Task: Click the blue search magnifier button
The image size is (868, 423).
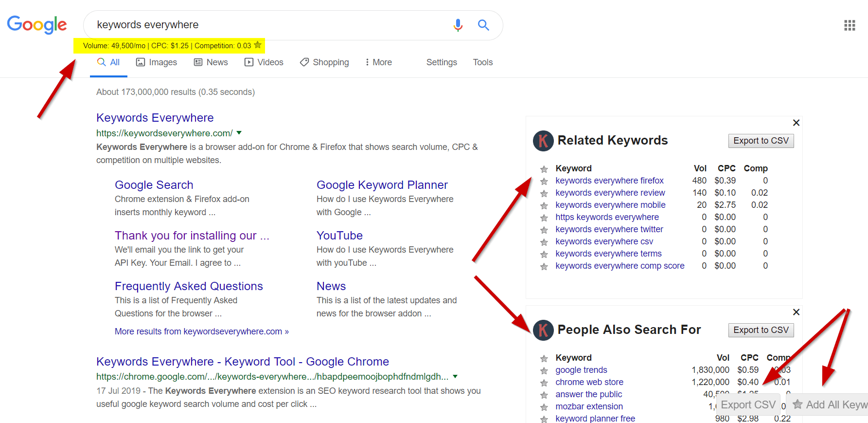Action: coord(483,25)
